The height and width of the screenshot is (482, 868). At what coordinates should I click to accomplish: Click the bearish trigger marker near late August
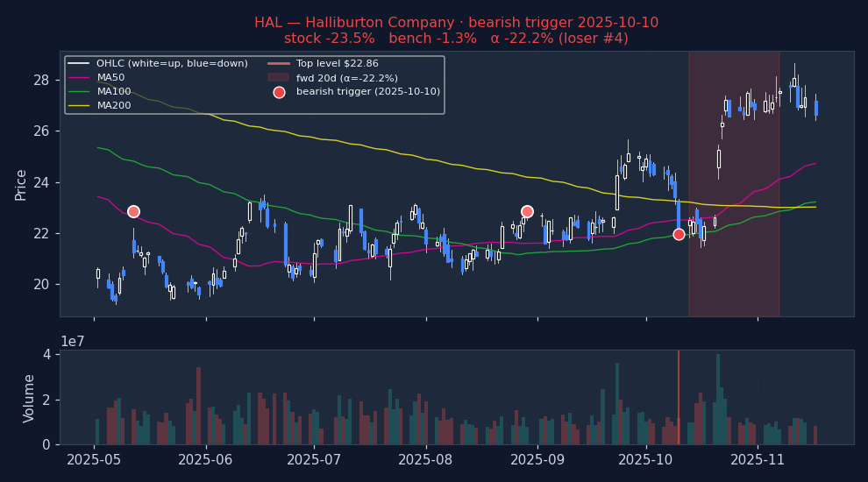pyautogui.click(x=527, y=211)
